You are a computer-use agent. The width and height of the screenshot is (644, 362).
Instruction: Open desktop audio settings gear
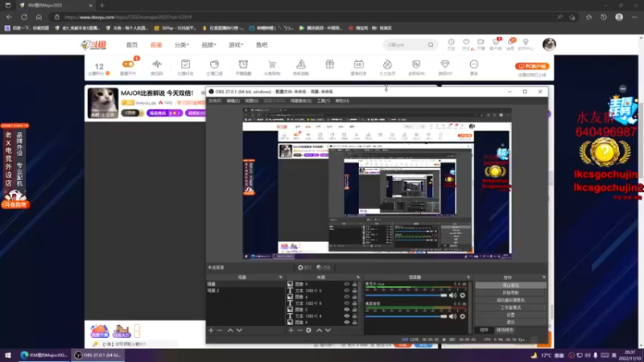pyautogui.click(x=462, y=316)
